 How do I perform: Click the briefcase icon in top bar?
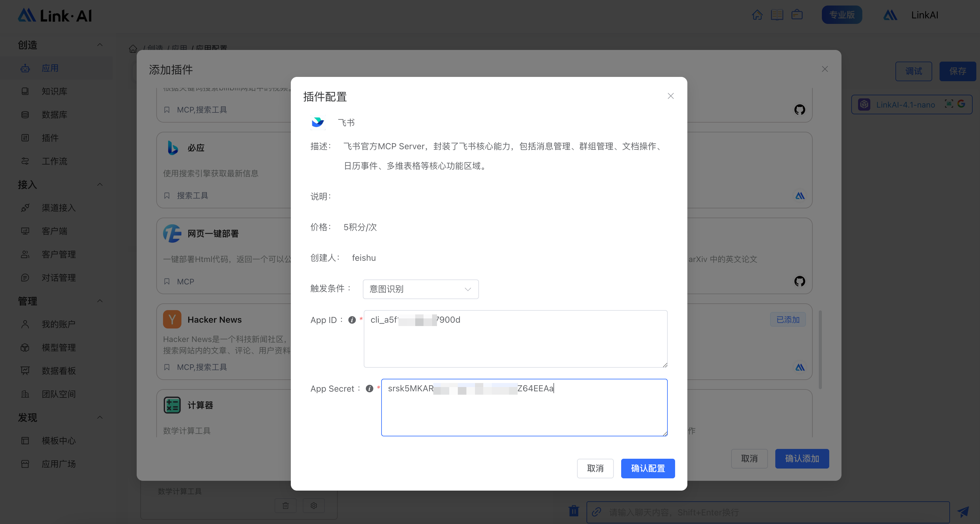point(797,15)
